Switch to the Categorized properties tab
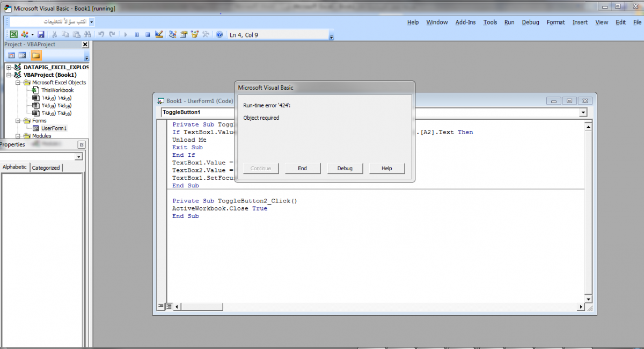Image resolution: width=644 pixels, height=349 pixels. tap(46, 168)
